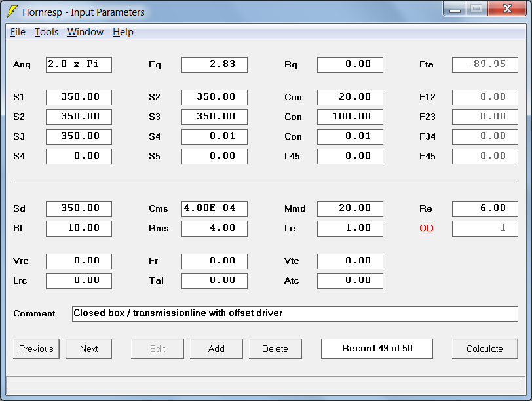Click the Bl field with 18.00
Screen dimensions: 532x401
(79, 228)
